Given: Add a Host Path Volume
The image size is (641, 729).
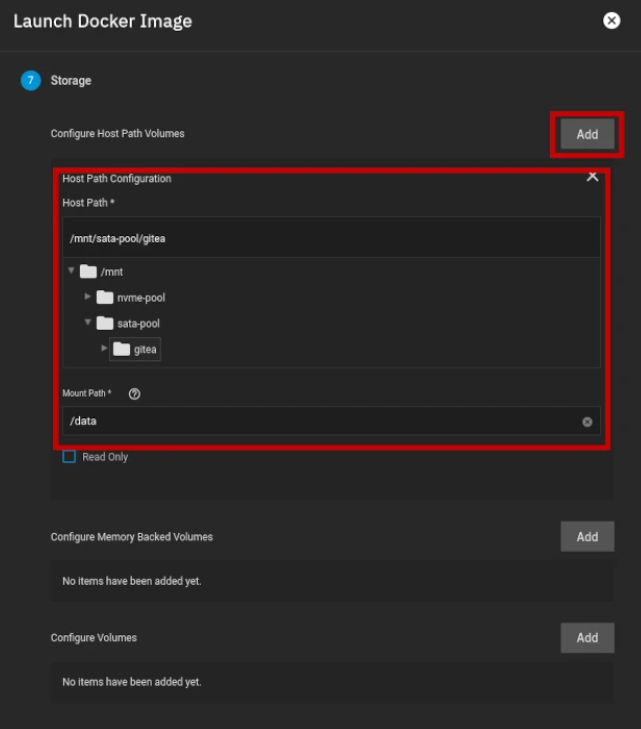Looking at the screenshot, I should click(587, 134).
